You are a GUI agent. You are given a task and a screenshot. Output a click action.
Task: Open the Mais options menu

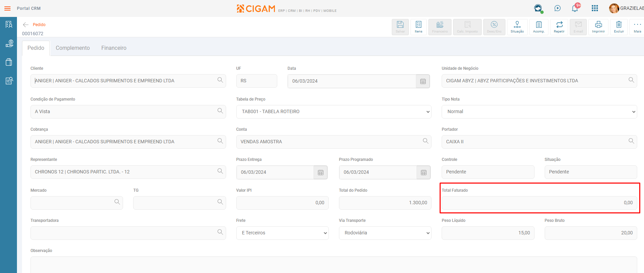(x=638, y=27)
